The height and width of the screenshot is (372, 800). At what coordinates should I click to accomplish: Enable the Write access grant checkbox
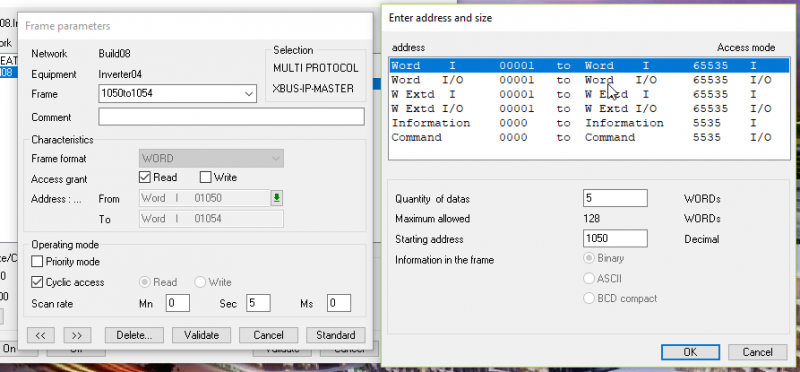[206, 178]
